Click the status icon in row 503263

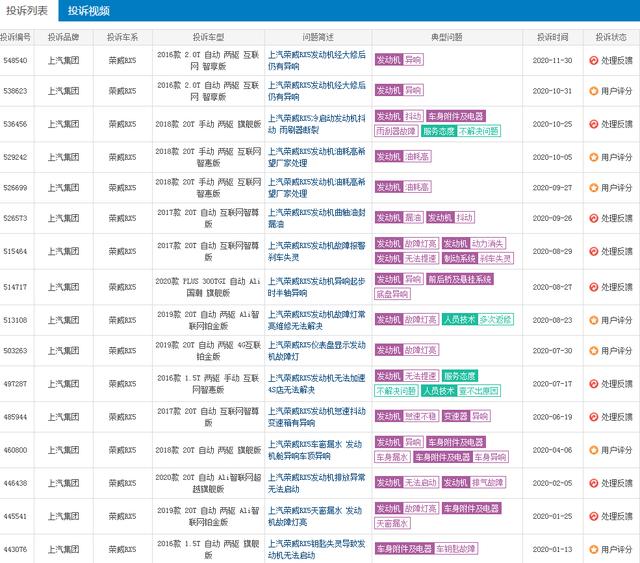[593, 351]
